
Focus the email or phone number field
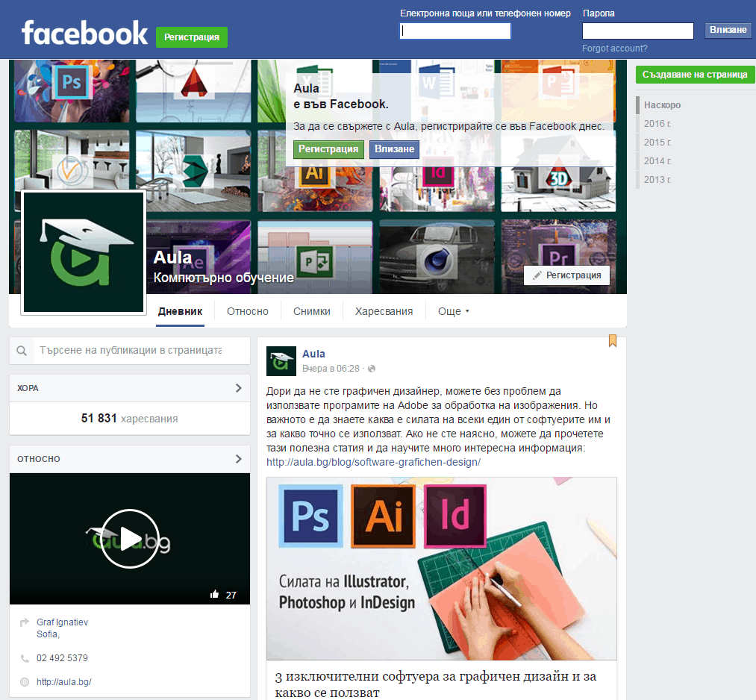(455, 31)
